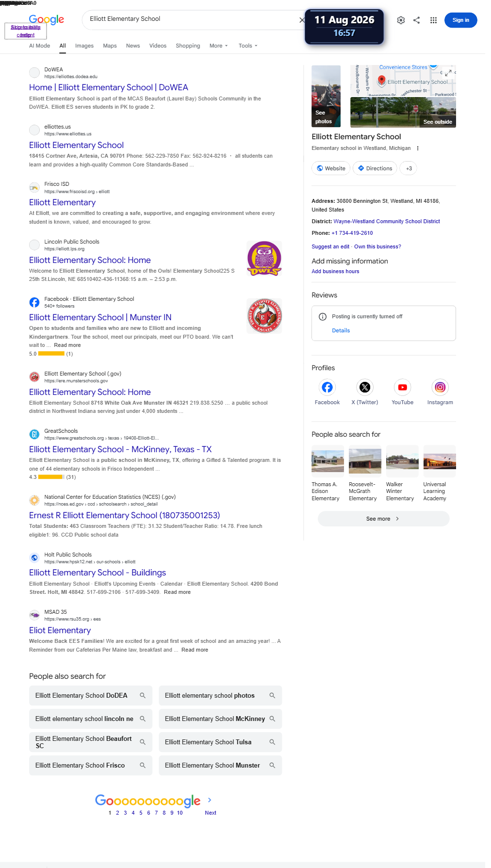This screenshot has width=491, height=868.
Task: Open the YouTube profile icon
Action: (402, 387)
